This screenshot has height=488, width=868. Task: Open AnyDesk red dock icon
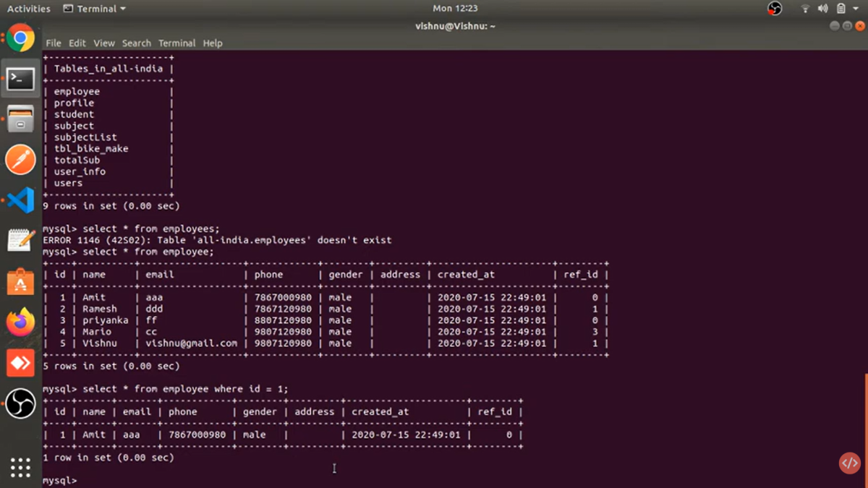click(20, 363)
